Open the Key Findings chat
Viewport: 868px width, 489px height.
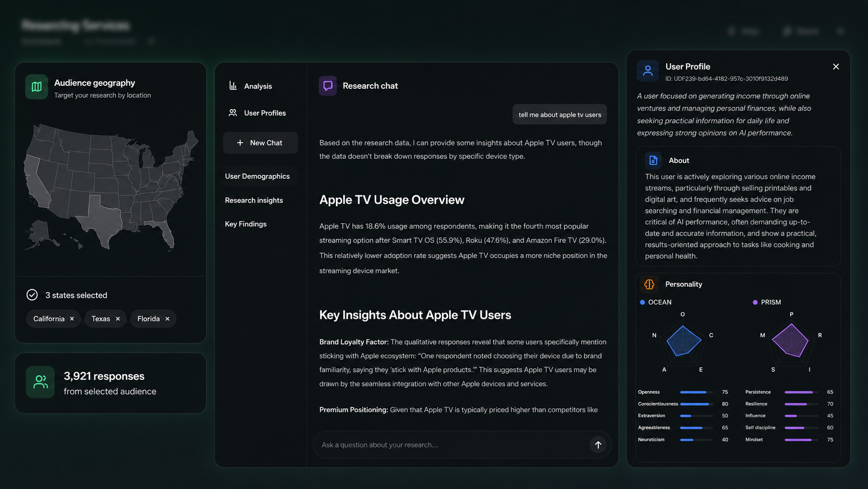point(246,224)
